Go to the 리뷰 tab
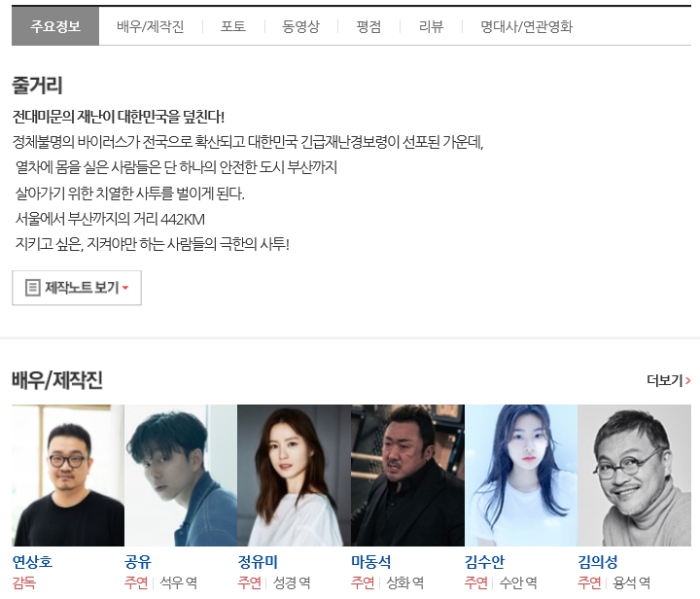Viewport: 700px width, 599px height. click(x=431, y=26)
